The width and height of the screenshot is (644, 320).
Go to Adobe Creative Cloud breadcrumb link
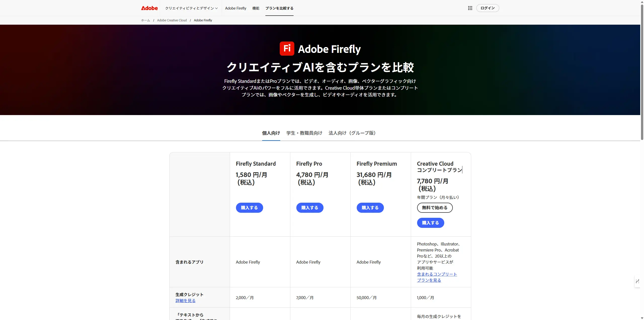(x=172, y=20)
